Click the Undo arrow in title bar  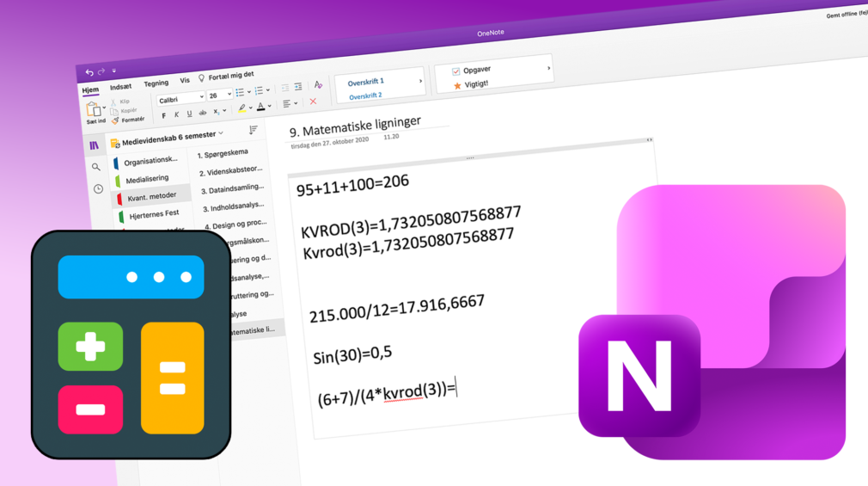pos(89,73)
